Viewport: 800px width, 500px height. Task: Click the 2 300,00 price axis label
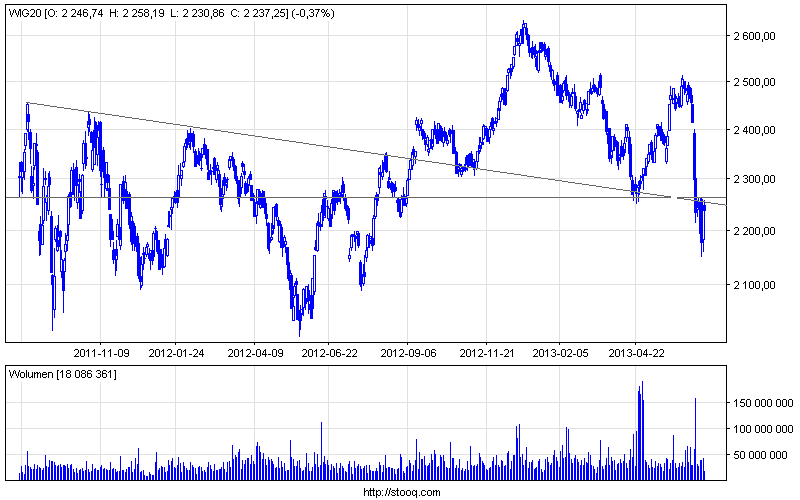pyautogui.click(x=755, y=179)
